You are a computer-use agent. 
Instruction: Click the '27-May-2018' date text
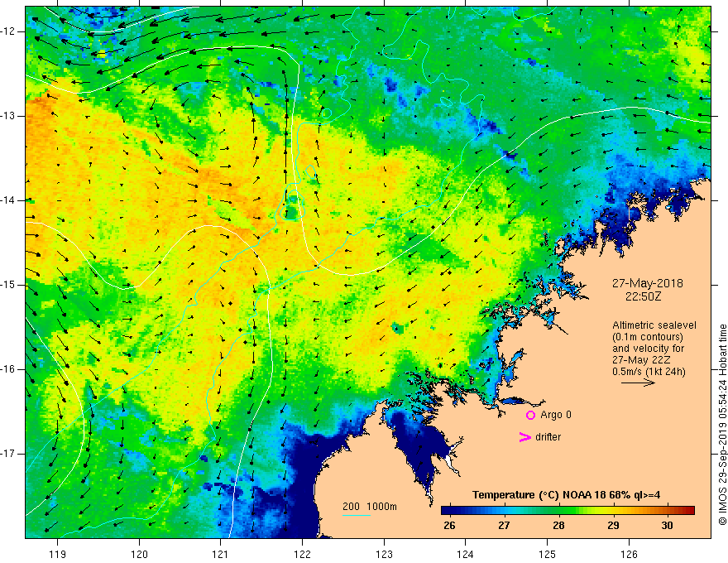(x=647, y=283)
